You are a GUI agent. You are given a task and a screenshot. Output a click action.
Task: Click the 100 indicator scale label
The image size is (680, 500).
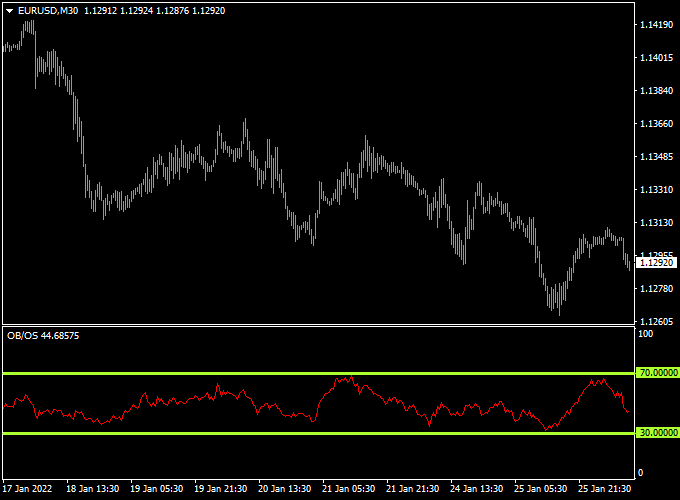pyautogui.click(x=645, y=333)
